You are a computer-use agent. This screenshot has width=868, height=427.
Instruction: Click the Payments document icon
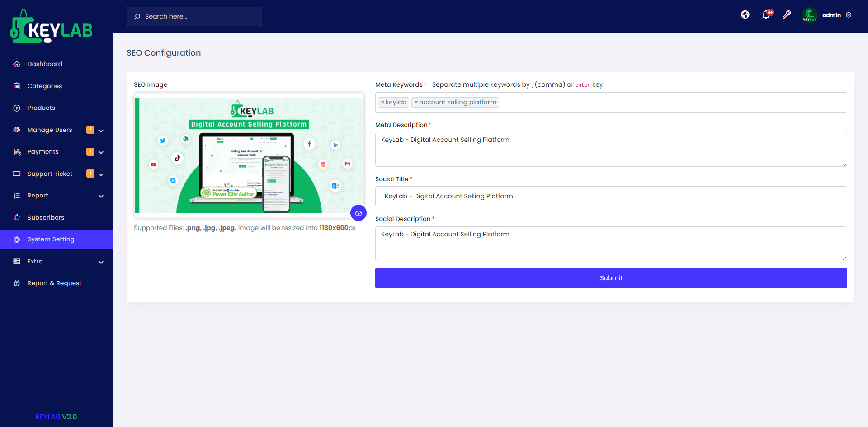click(17, 152)
